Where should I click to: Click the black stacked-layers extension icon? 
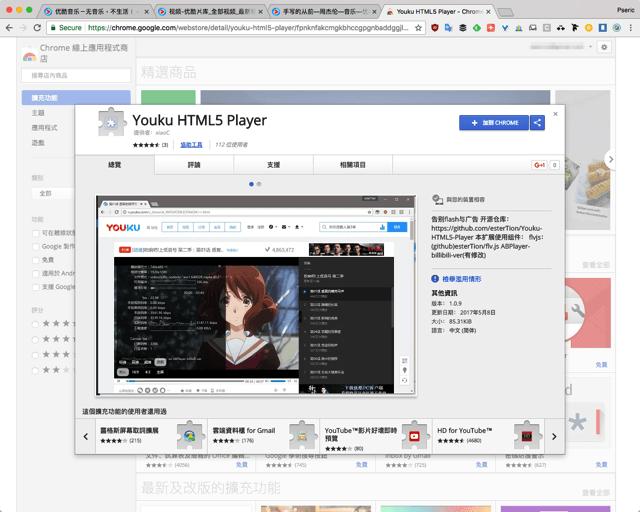(462, 28)
